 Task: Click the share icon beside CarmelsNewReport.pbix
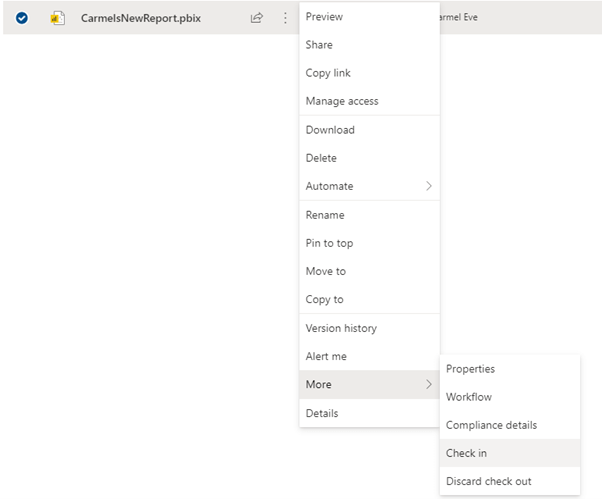tap(257, 18)
